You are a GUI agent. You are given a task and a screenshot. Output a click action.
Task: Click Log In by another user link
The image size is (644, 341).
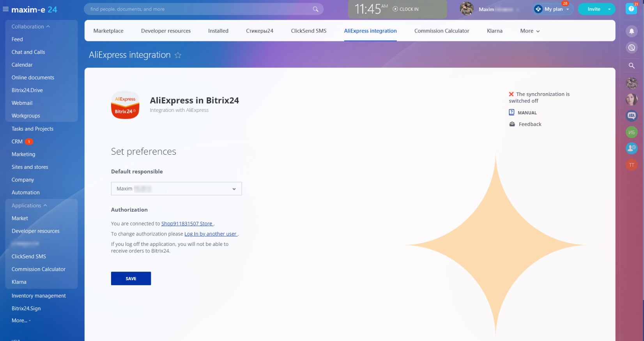pyautogui.click(x=211, y=234)
